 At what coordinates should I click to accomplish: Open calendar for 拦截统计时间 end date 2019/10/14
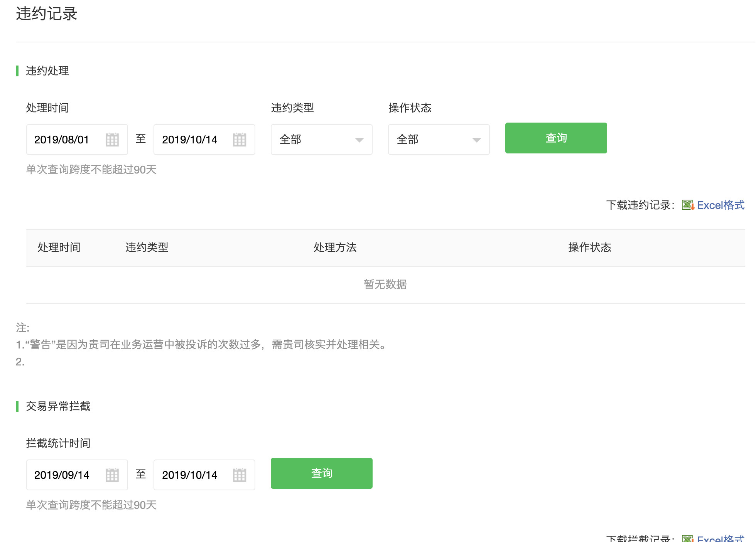click(240, 475)
